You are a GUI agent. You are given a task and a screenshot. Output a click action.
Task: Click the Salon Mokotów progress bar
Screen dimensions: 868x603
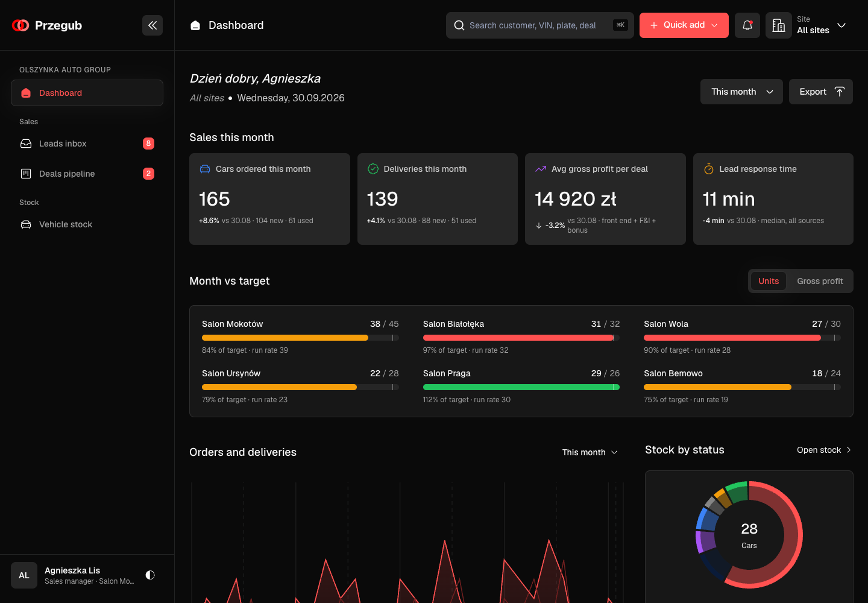click(300, 338)
